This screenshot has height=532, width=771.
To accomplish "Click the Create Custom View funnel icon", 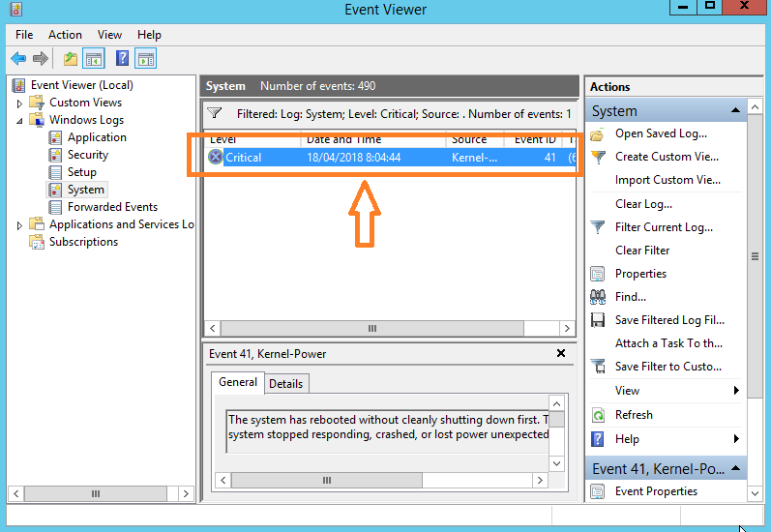I will click(598, 158).
